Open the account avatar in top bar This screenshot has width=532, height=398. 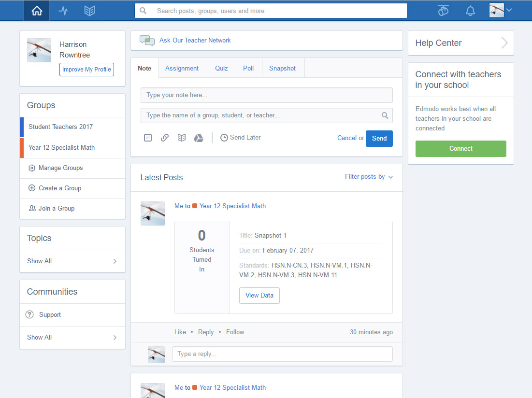(497, 10)
